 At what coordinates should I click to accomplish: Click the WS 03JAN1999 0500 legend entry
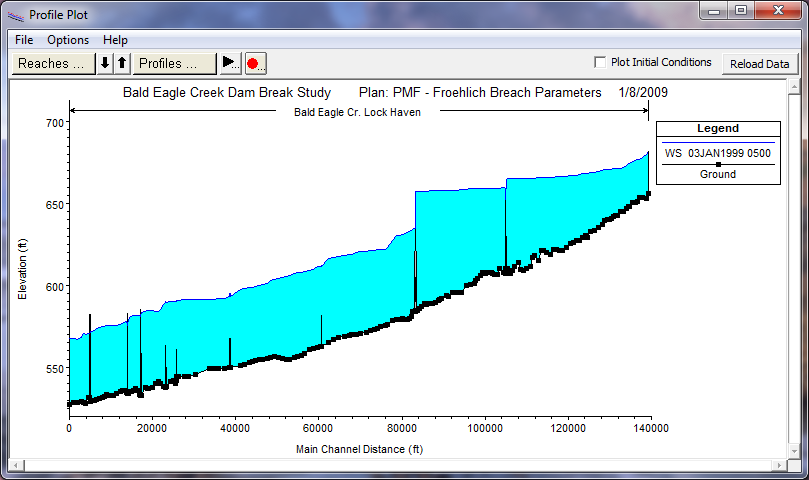(x=718, y=153)
